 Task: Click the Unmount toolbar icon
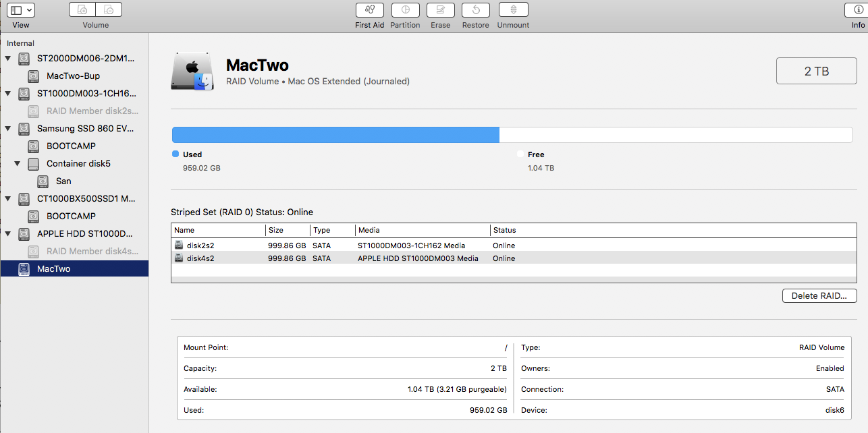point(513,10)
